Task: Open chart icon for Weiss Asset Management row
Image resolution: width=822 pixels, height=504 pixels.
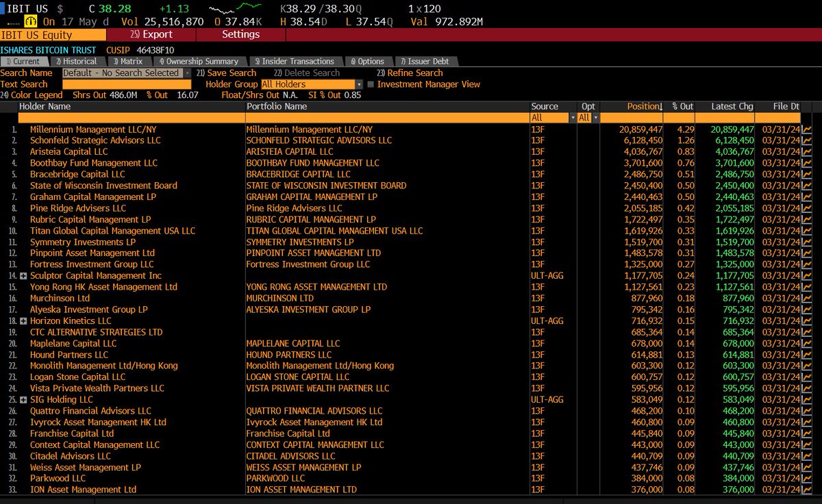Action: click(807, 467)
